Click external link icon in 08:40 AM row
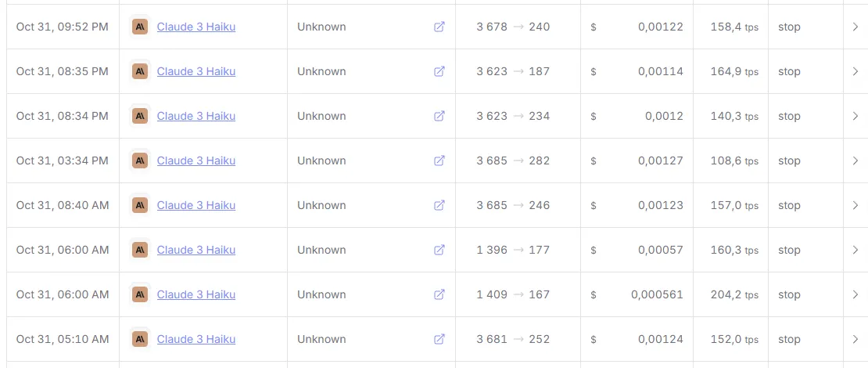 [x=439, y=205]
